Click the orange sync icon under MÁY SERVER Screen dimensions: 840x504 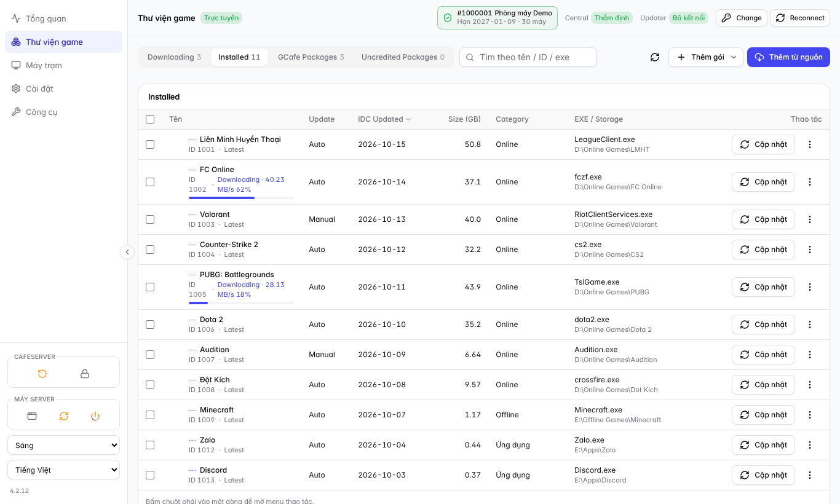point(64,416)
